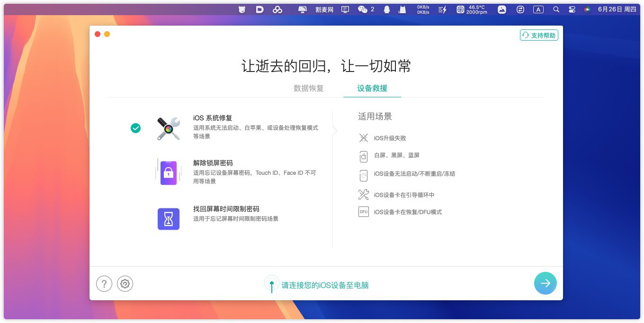Open Control Center in the menu bar
This screenshot has width=644, height=323.
click(572, 9)
